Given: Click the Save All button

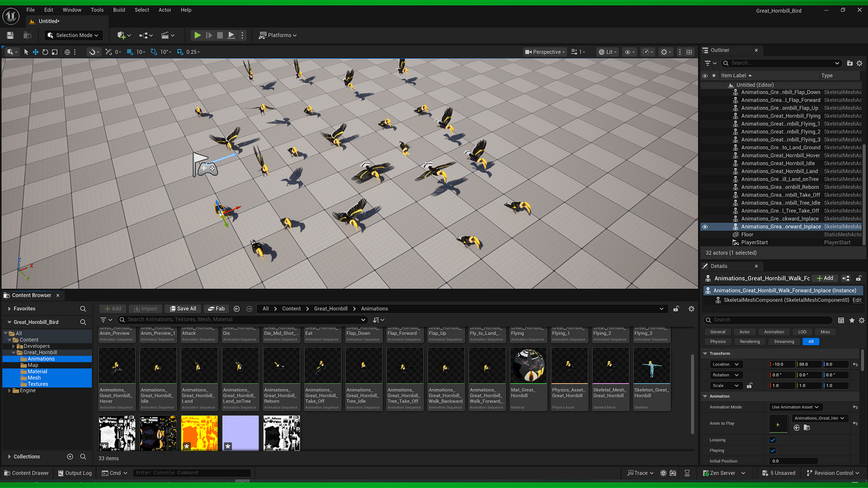Looking at the screenshot, I should point(183,309).
